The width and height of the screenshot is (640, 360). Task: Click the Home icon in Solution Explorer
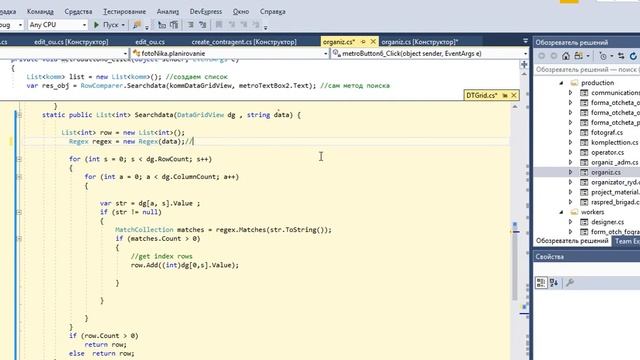[x=566, y=56]
